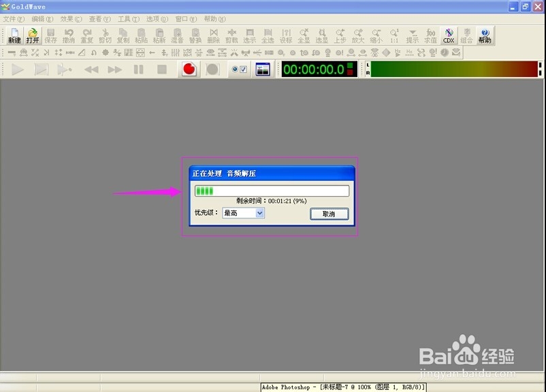
Task: Click the 新建 (New) toolbar icon
Action: click(14, 36)
